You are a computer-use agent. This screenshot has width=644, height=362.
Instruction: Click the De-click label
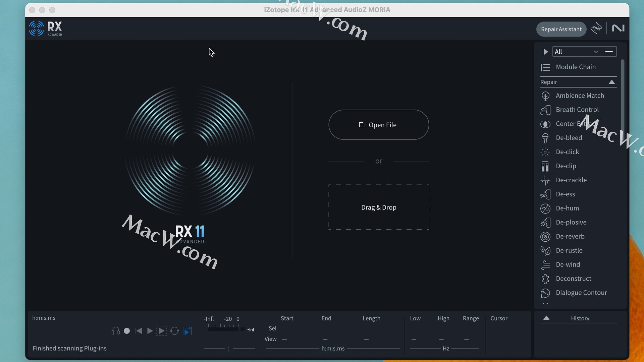click(567, 152)
